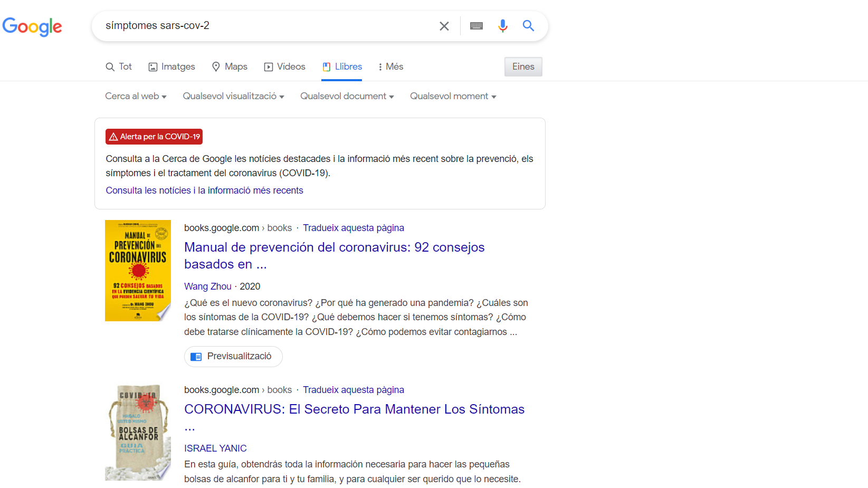The image size is (868, 488).
Task: Open the Qualsevol moment time filter
Action: [x=453, y=97]
